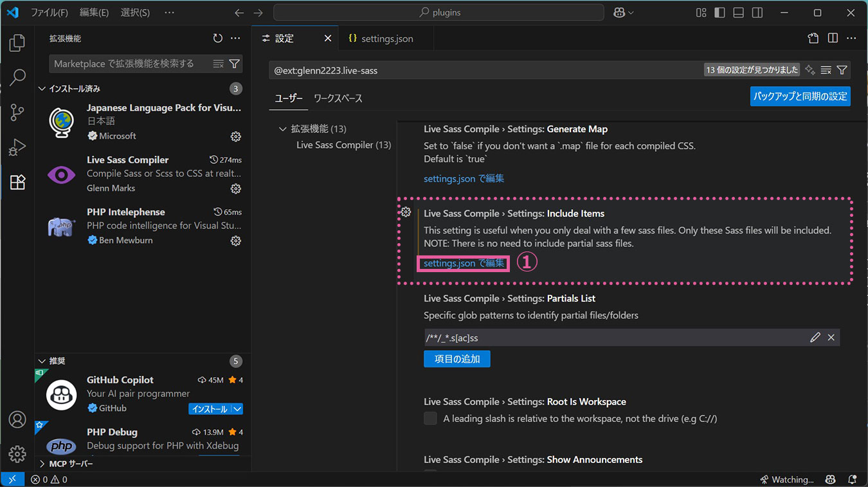This screenshot has height=487, width=868.
Task: Filter extensions with the funnel icon
Action: point(235,64)
